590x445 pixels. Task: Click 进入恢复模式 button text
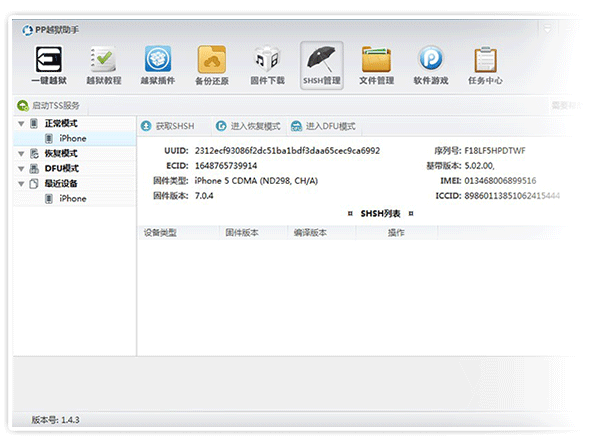[x=255, y=126]
